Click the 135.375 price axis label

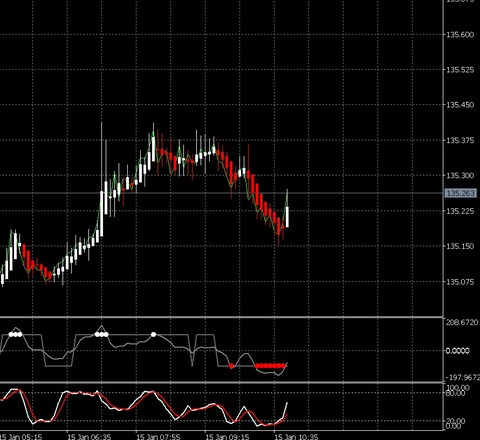tap(460, 140)
